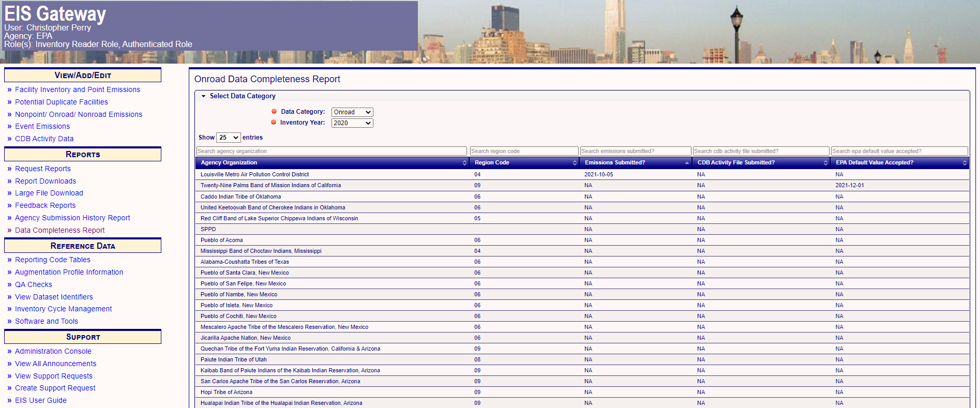Viewport: 980px width, 408px height.
Task: Focus the Search emissions submitted field
Action: tap(636, 151)
